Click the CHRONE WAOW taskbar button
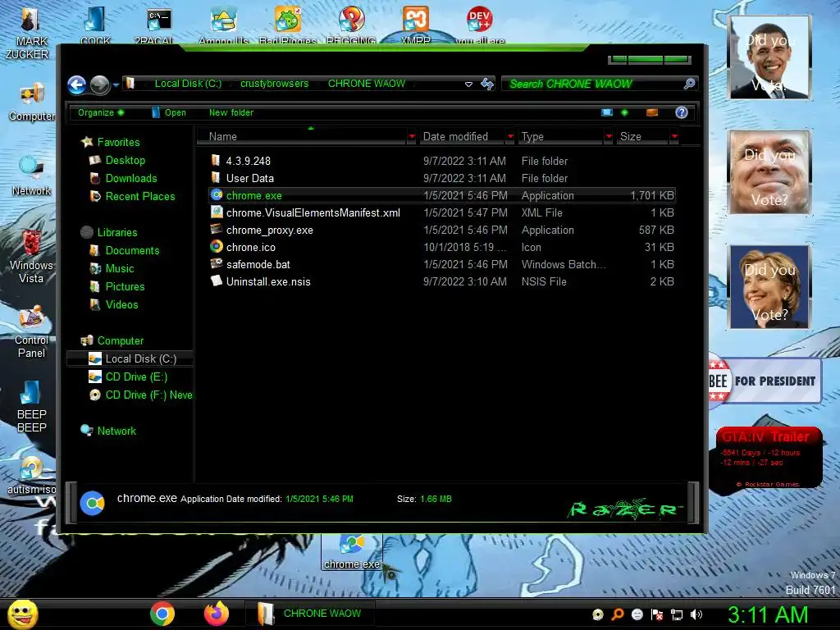The image size is (840, 630). (309, 614)
